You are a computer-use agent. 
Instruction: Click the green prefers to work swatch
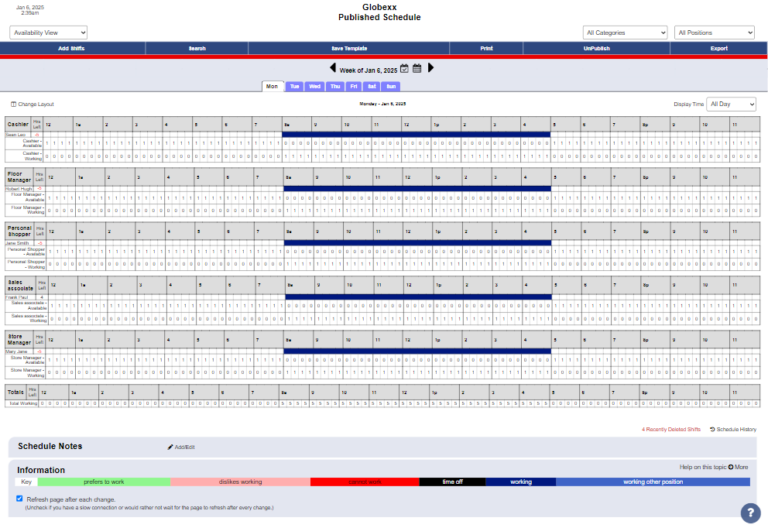(104, 482)
